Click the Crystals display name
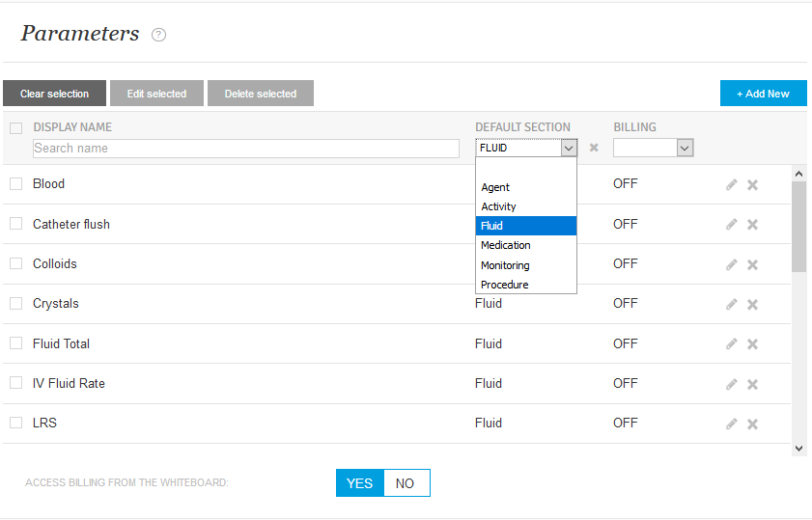This screenshot has width=812, height=520. [x=56, y=303]
